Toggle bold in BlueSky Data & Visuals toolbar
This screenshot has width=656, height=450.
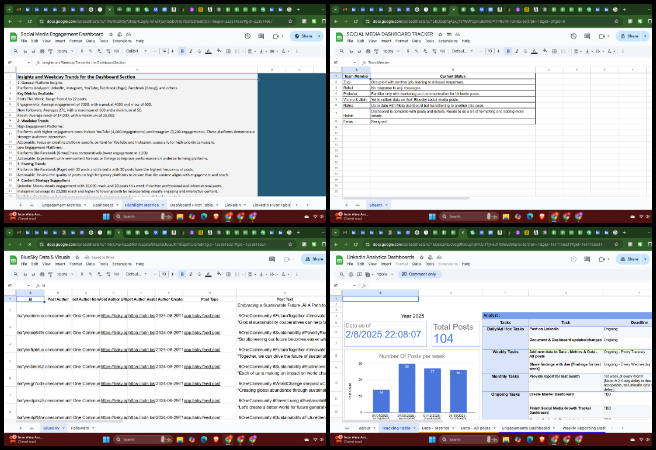182,274
